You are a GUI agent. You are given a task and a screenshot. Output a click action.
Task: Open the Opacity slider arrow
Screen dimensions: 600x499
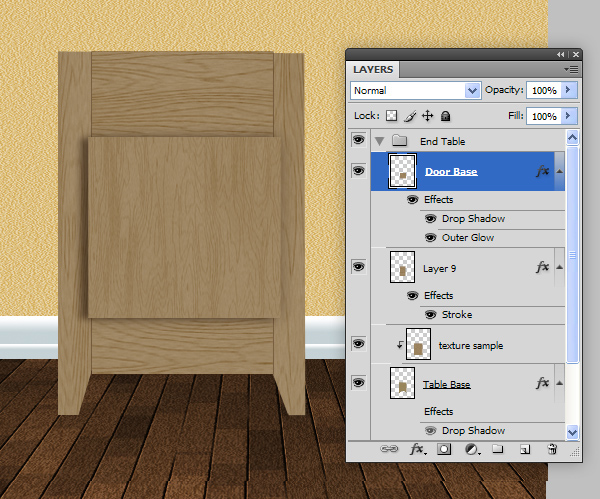569,90
